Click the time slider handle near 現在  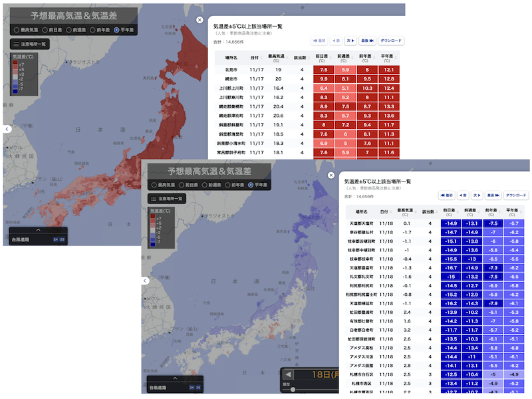tap(293, 390)
